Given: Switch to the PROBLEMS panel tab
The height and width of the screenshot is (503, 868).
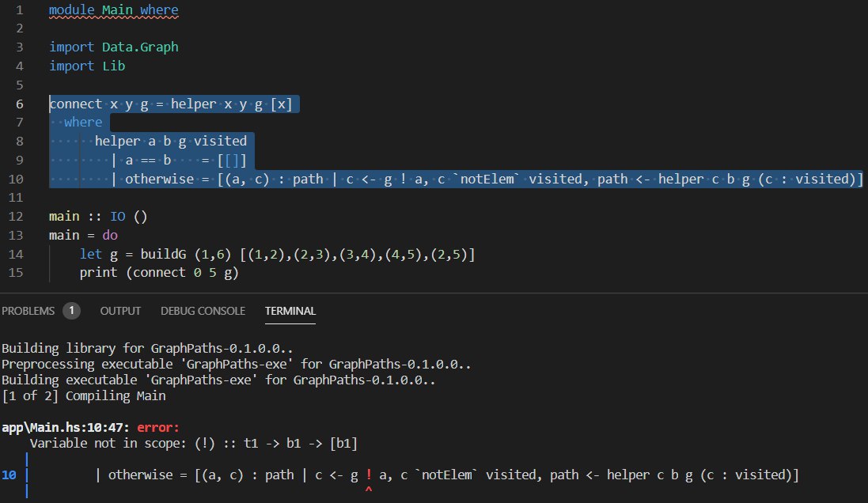Looking at the screenshot, I should tap(28, 311).
